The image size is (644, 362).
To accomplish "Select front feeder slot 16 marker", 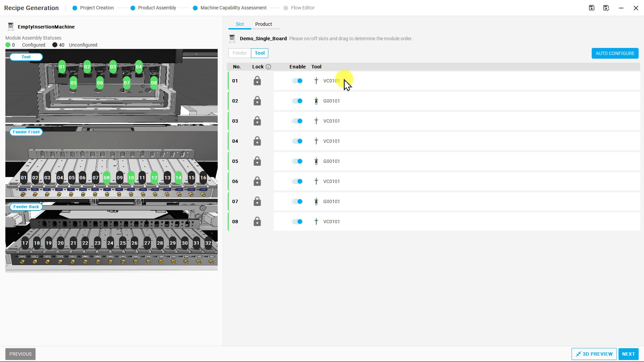I will coord(203,178).
